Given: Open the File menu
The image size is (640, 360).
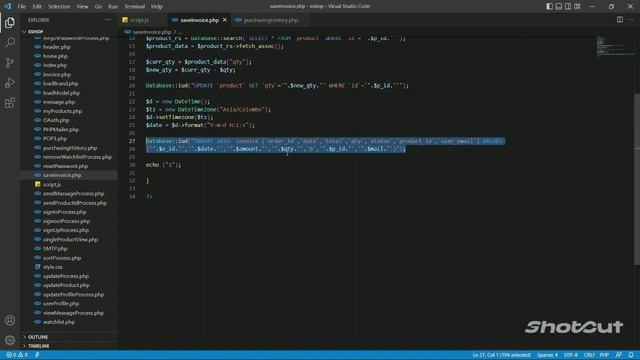Looking at the screenshot, I should click(22, 7).
